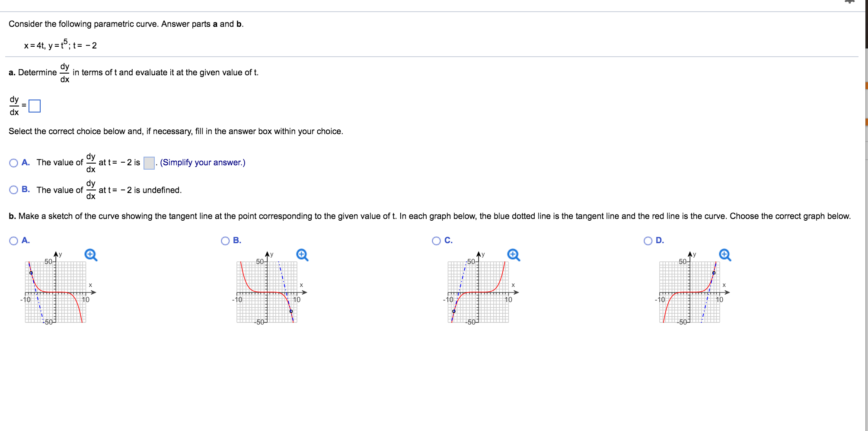
Task: Enlarge graph C using zoom icon
Action: [x=513, y=255]
